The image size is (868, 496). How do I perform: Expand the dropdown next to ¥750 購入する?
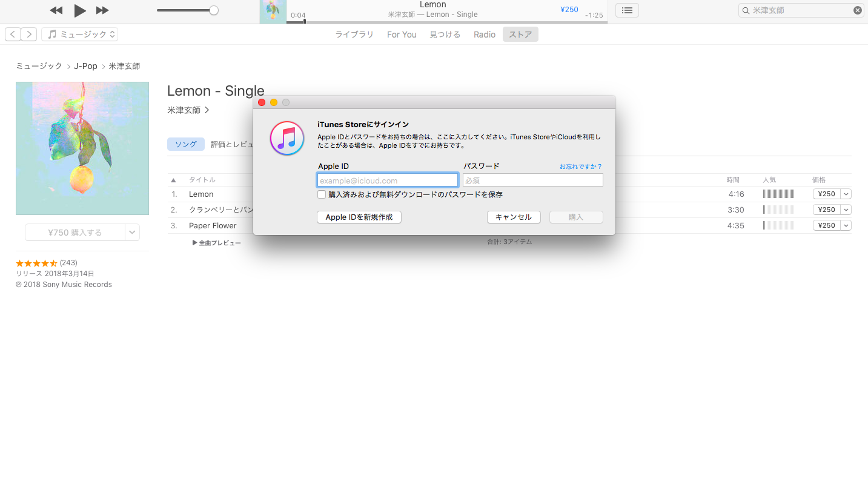click(133, 233)
